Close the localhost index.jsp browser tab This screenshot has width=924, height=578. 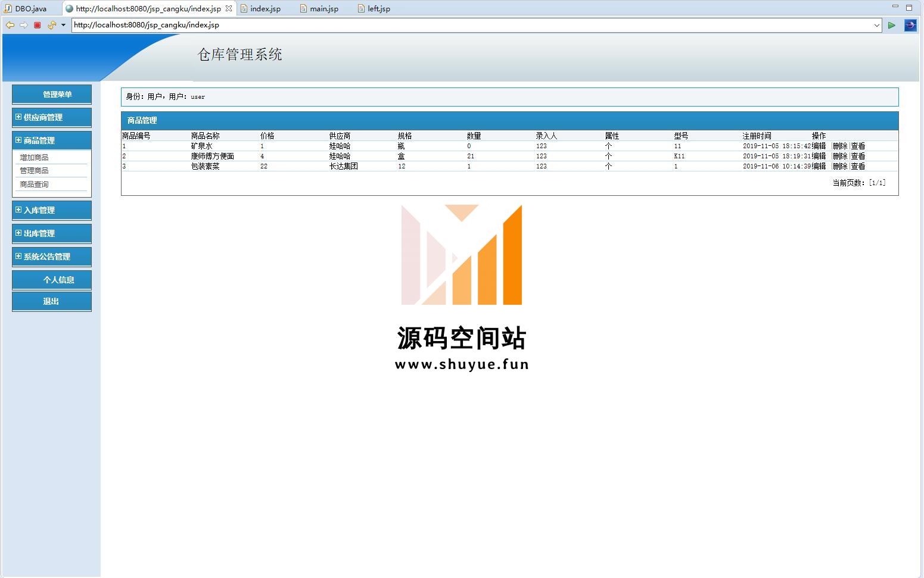pyautogui.click(x=229, y=8)
